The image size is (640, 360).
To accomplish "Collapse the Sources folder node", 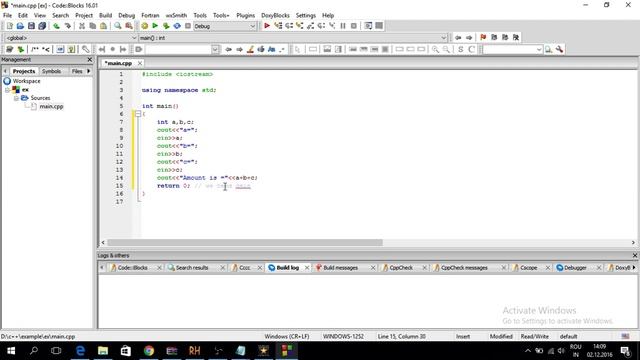I will [x=16, y=98].
